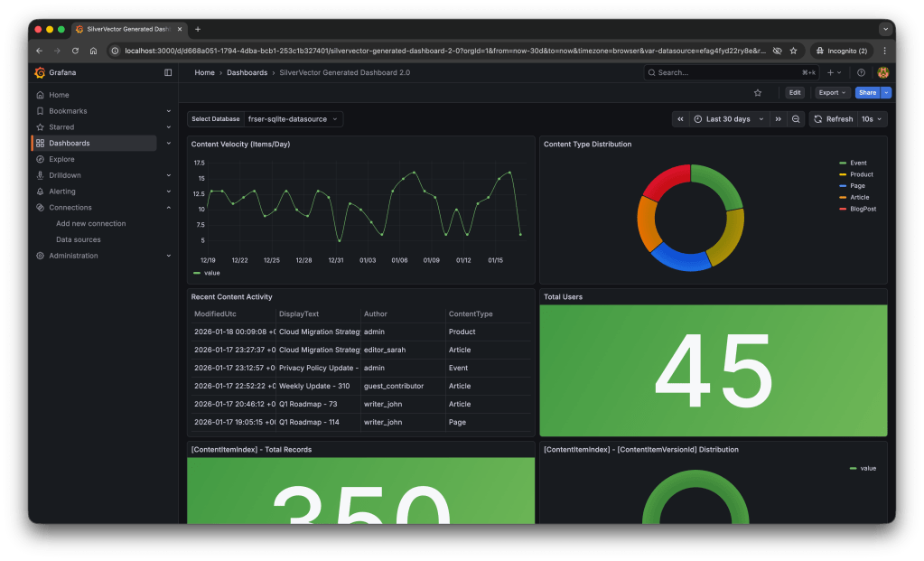Toggle value series in Content Velocity legend

pyautogui.click(x=211, y=272)
